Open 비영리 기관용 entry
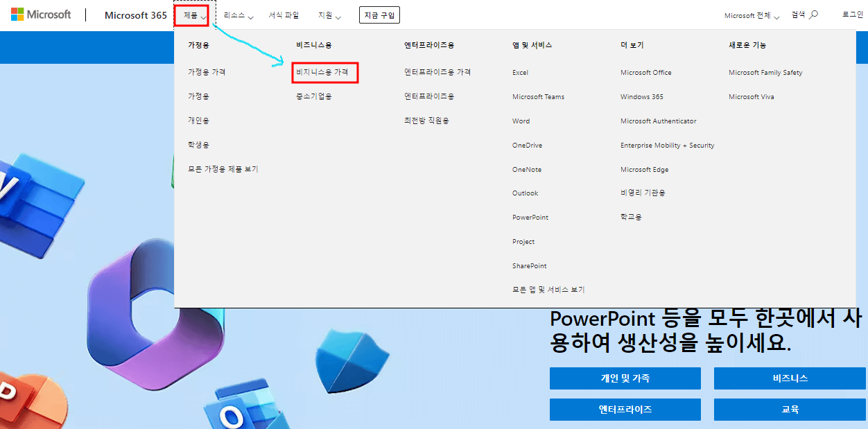Screen dimensions: 868x429 pyautogui.click(x=643, y=193)
